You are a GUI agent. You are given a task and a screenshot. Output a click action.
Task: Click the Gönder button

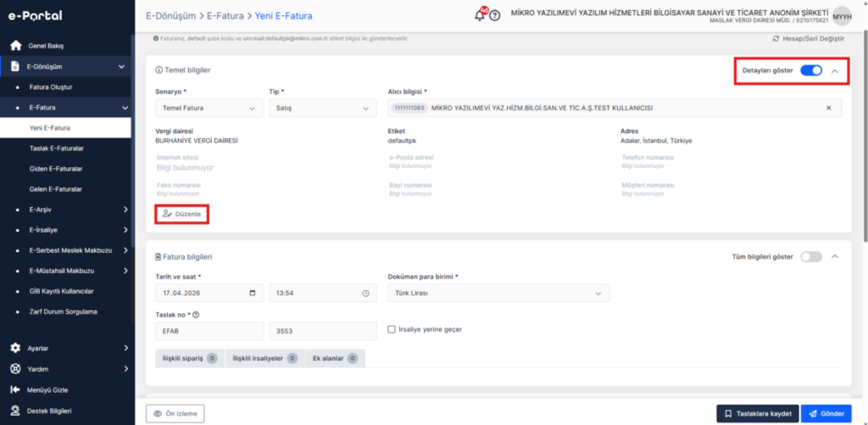(x=826, y=413)
